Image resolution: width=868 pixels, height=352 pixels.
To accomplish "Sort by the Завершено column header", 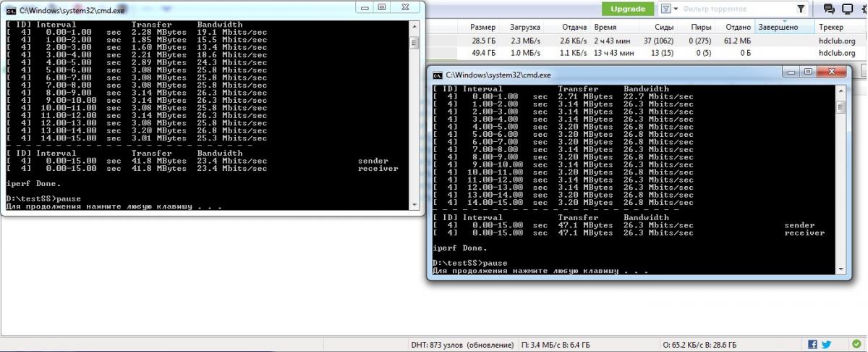I will (x=778, y=27).
